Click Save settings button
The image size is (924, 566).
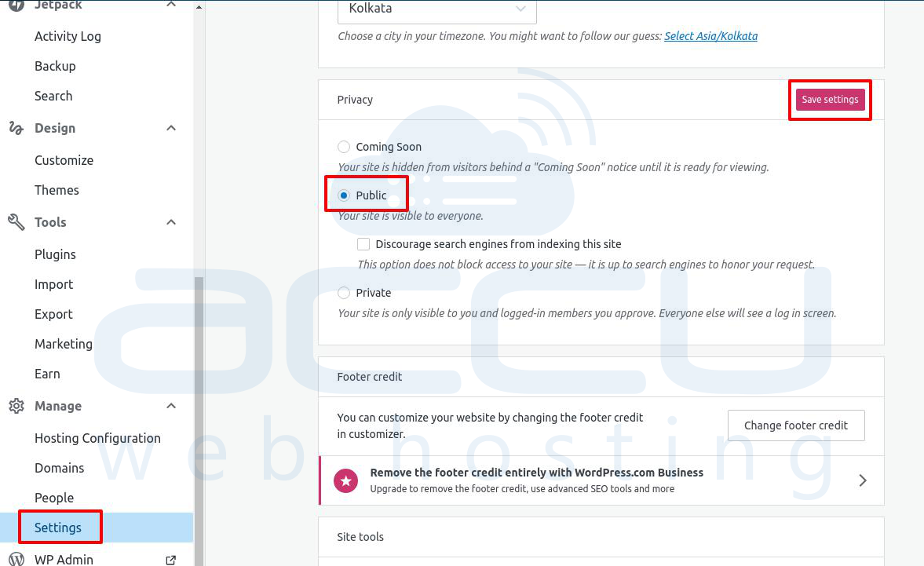pos(830,100)
